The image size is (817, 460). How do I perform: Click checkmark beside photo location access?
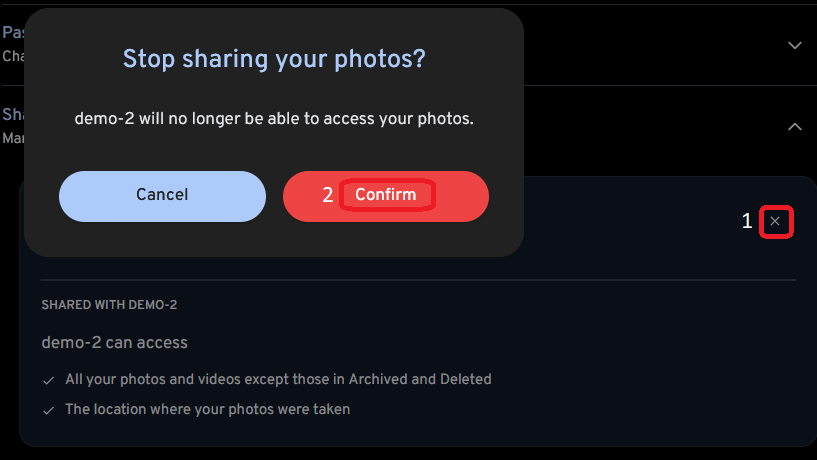point(48,410)
